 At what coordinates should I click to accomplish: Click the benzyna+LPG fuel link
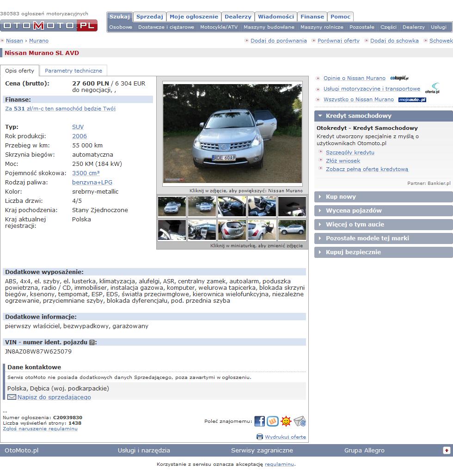(x=92, y=183)
